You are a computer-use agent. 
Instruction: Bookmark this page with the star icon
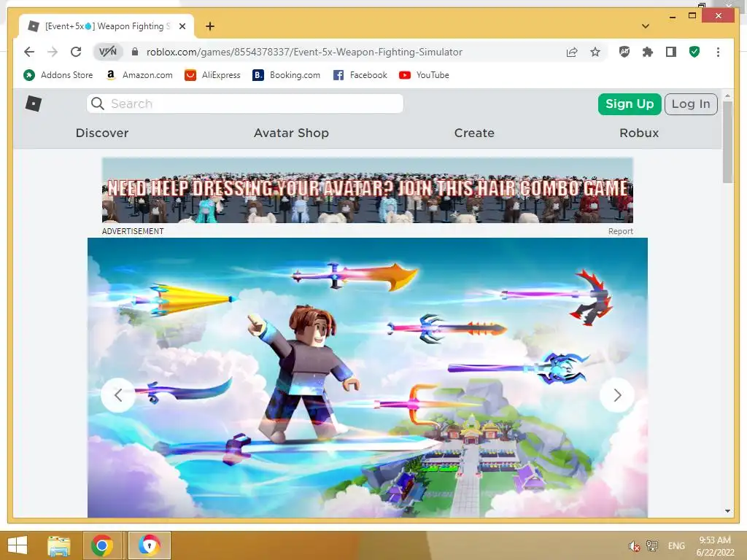point(595,52)
